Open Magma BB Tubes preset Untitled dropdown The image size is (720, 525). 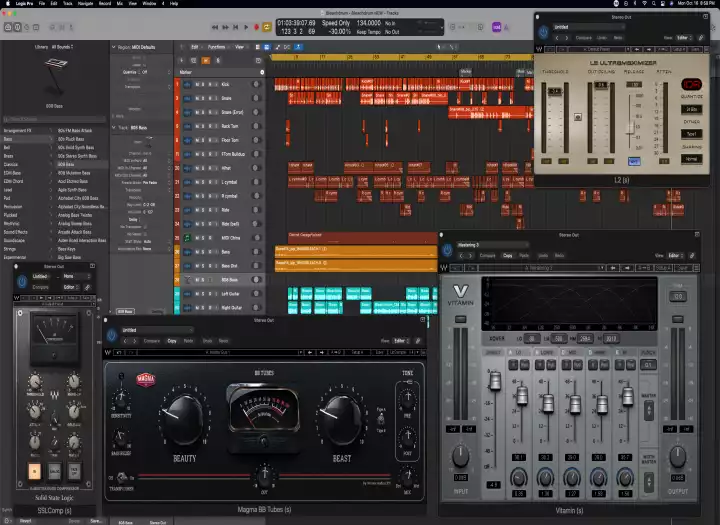click(x=157, y=330)
